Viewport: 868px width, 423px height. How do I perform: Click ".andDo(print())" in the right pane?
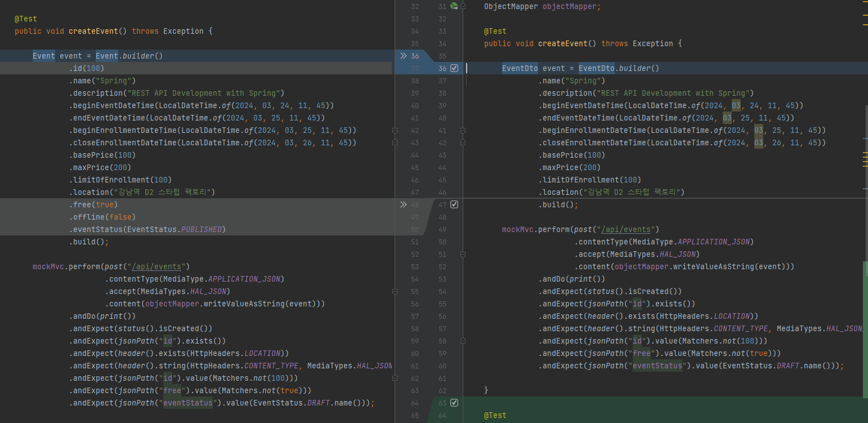[x=572, y=279]
